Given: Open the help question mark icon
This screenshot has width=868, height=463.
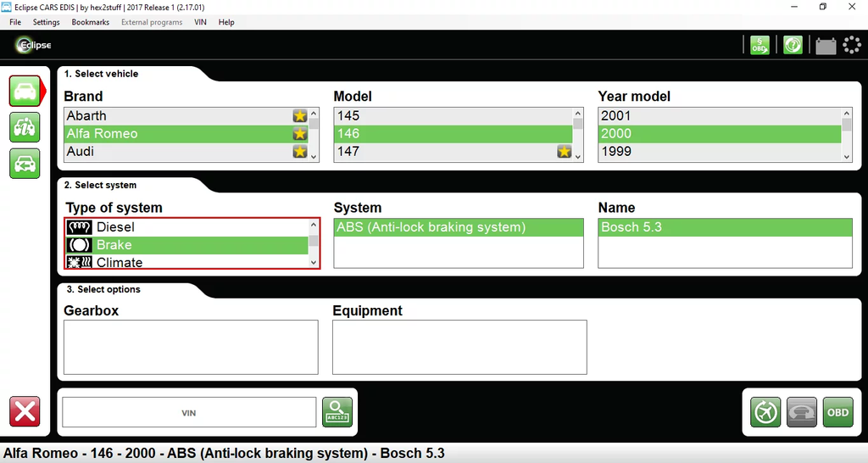Looking at the screenshot, I should tap(793, 46).
